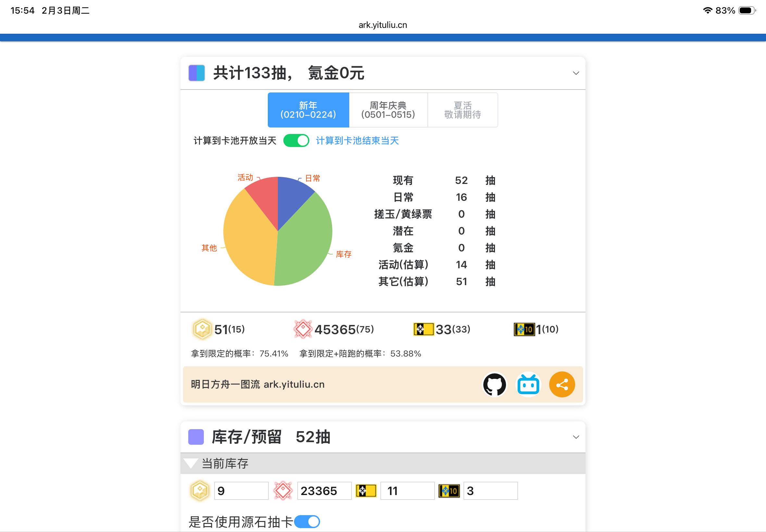Click the orundum input field showing 23365
Image resolution: width=766 pixels, height=532 pixels.
(x=324, y=491)
